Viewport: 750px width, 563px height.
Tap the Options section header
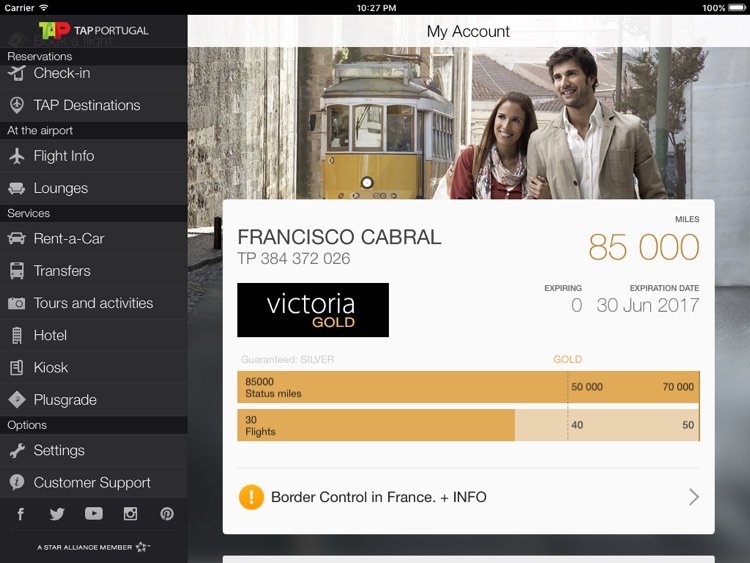pyautogui.click(x=94, y=425)
